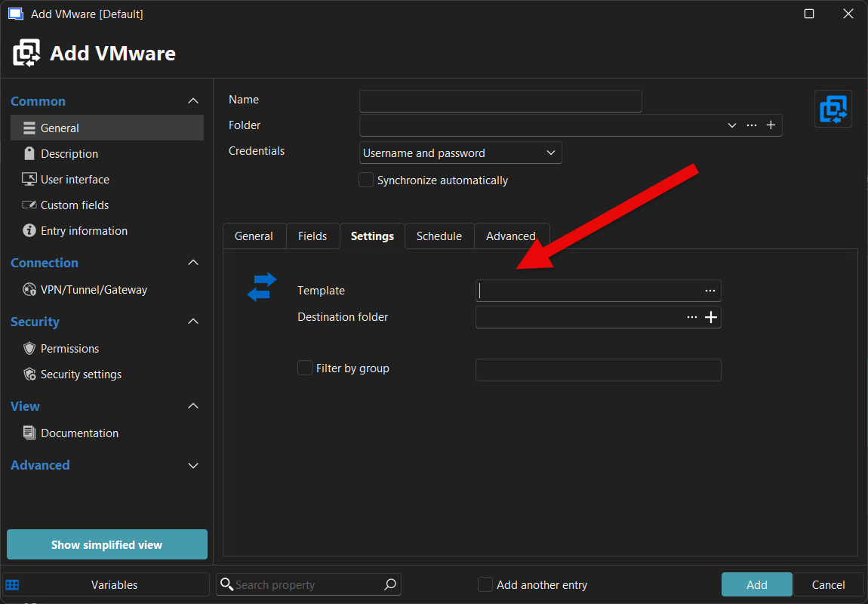Viewport: 868px width, 604px height.
Task: Focus the Search property field
Action: coord(308,584)
